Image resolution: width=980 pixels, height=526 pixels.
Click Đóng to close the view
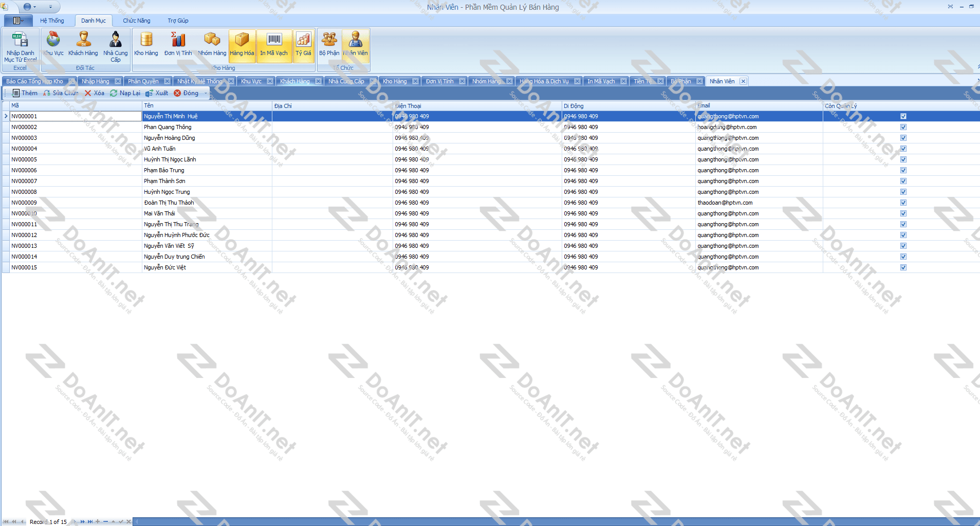[x=186, y=93]
